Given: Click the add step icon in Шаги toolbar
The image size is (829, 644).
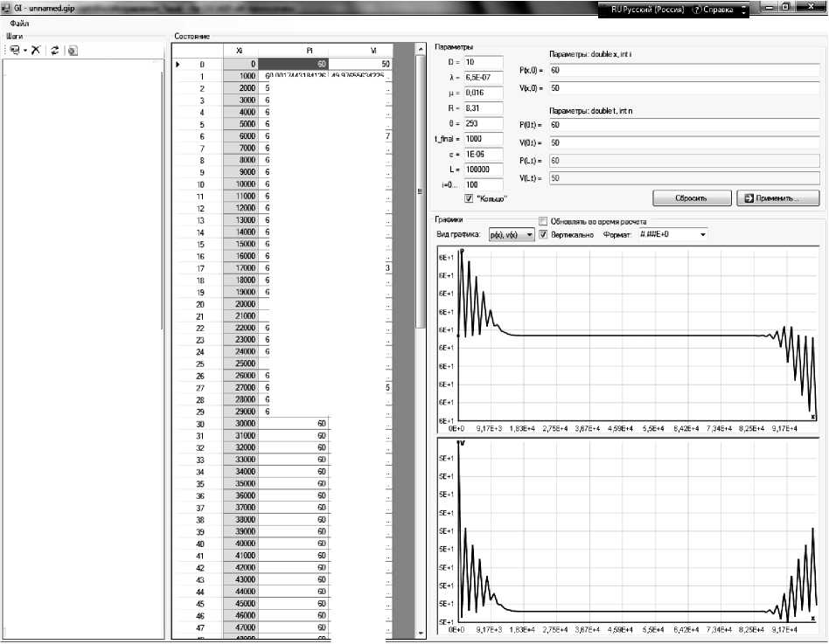Looking at the screenshot, I should [14, 51].
